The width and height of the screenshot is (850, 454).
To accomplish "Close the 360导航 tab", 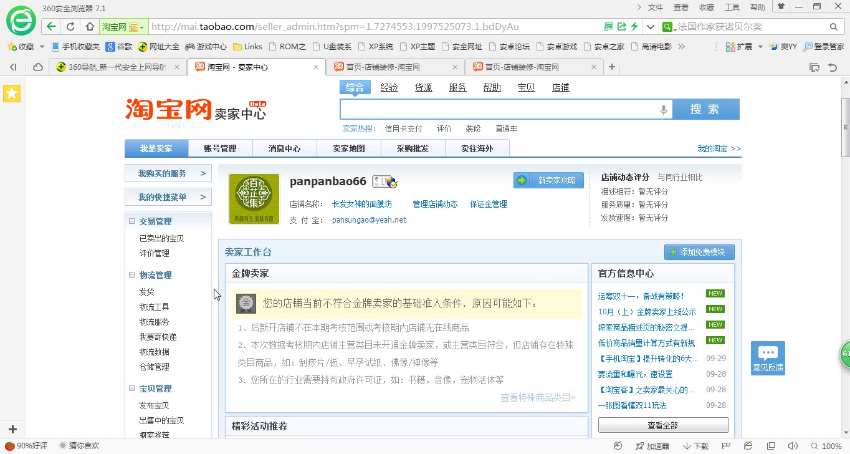I will point(177,67).
